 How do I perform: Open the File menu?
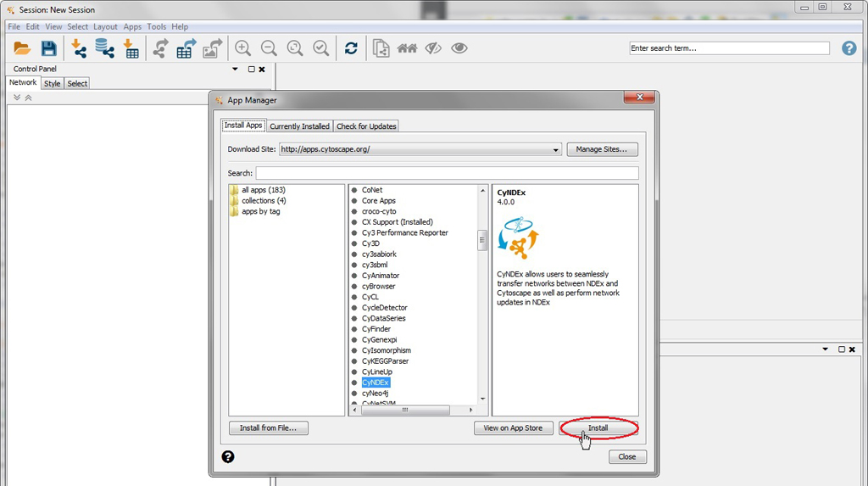[14, 26]
